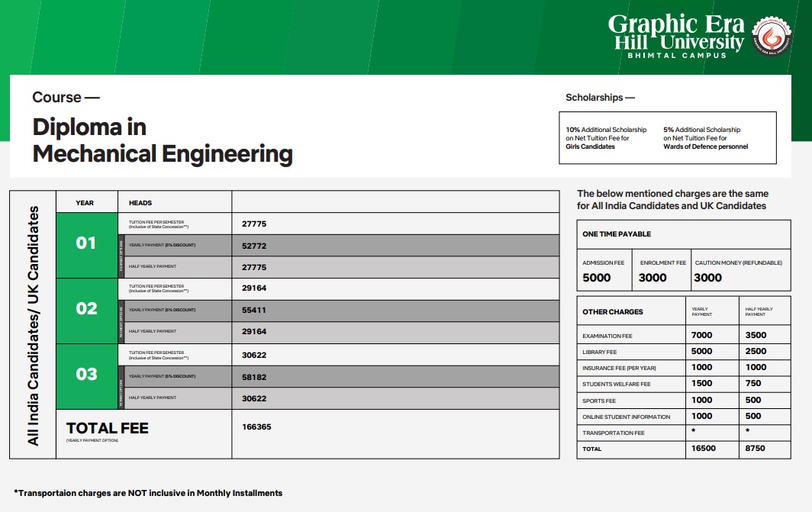The image size is (812, 512).
Task: Select the Diploma in Mechanical Engineering heading
Action: (x=163, y=140)
